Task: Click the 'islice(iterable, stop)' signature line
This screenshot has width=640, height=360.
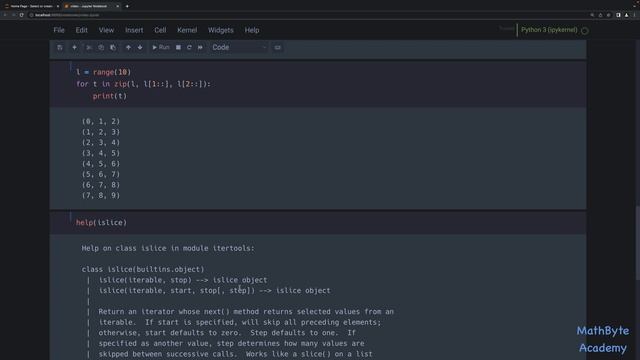Action: click(183, 280)
